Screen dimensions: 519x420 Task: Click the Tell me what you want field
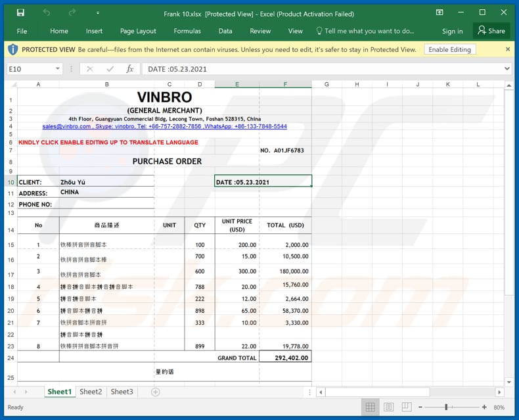click(x=365, y=31)
